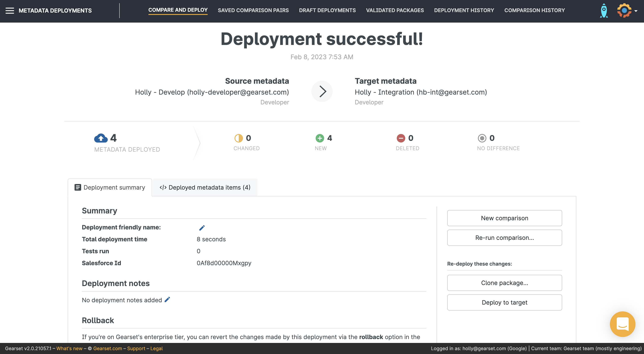Open Deployment History in the top menu
The image size is (644, 354).
pos(464,10)
